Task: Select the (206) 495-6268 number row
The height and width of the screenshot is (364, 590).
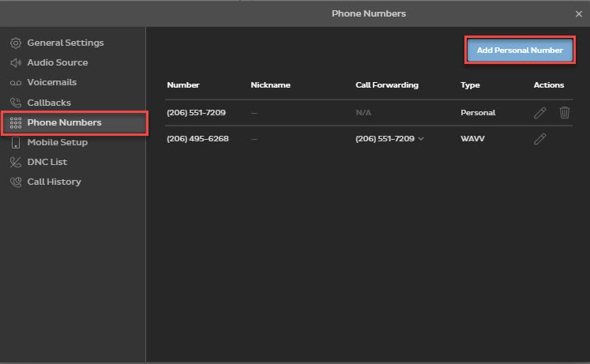Action: click(197, 139)
